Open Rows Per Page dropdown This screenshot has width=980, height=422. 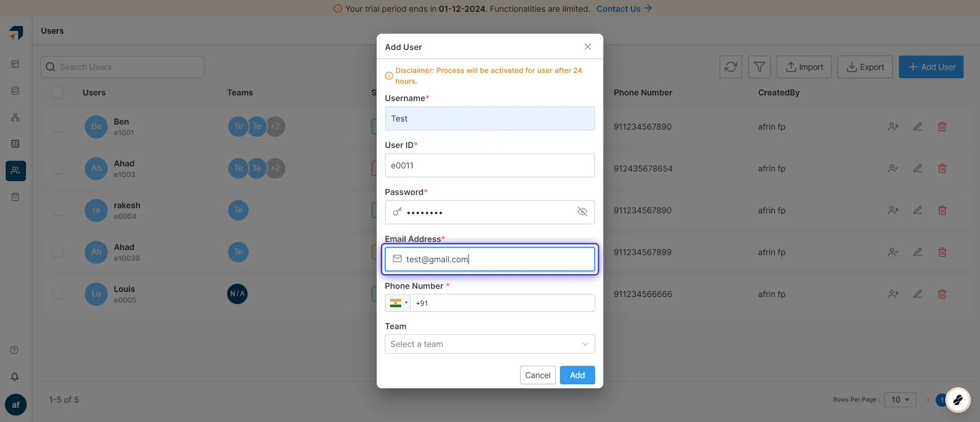[900, 400]
